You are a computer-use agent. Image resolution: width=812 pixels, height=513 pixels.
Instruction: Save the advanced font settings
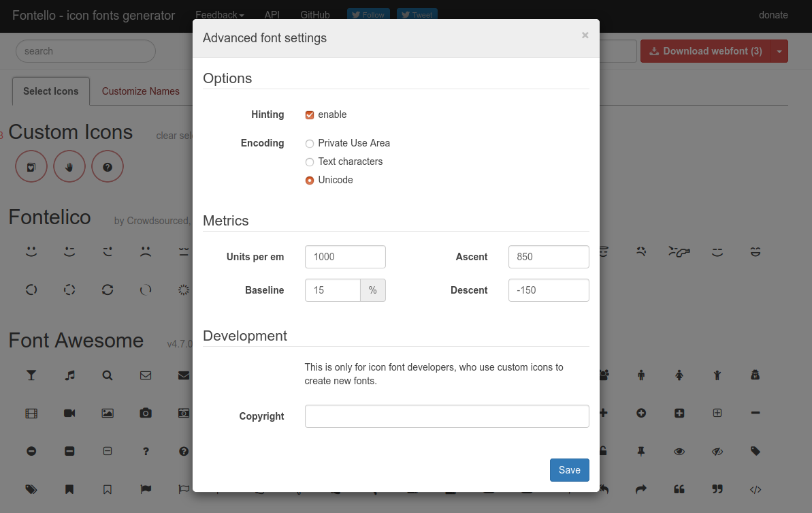(x=569, y=469)
